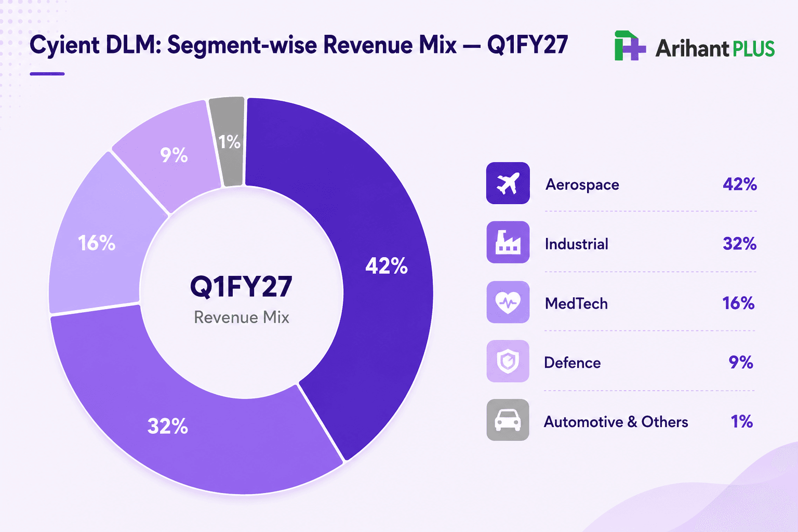Screen dimensions: 798x532
Task: Click the Industrial legend label
Action: (576, 244)
